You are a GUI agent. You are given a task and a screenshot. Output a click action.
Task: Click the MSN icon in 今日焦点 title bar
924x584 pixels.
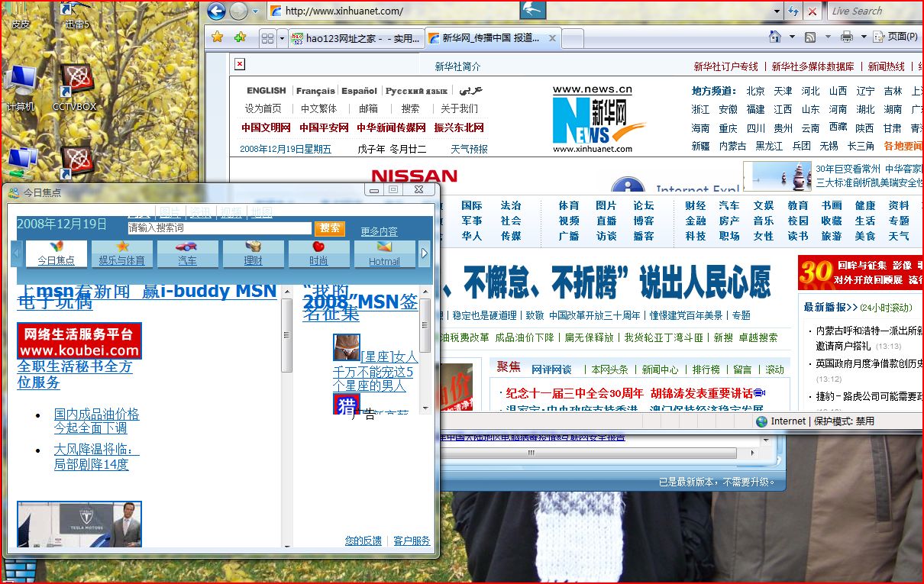14,193
